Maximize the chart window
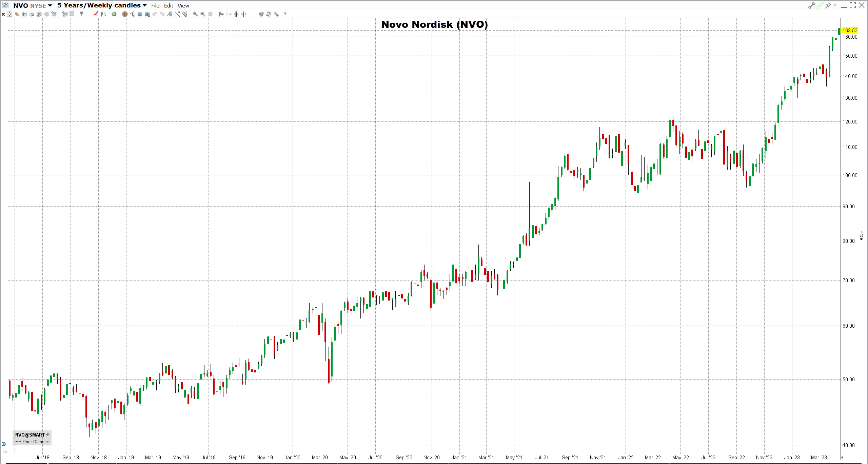Screen dimensions: 868x464 (852, 5)
